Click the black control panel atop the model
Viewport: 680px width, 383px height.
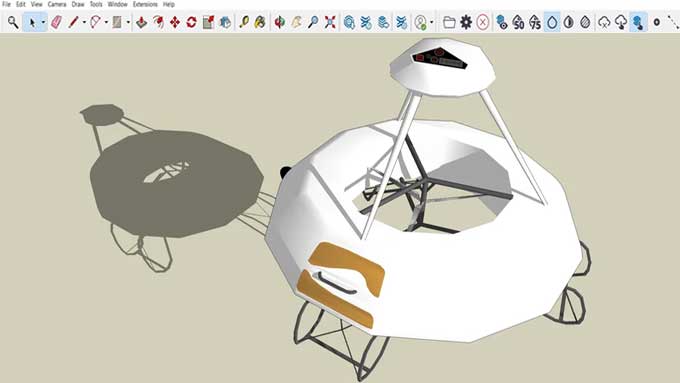pyautogui.click(x=439, y=59)
